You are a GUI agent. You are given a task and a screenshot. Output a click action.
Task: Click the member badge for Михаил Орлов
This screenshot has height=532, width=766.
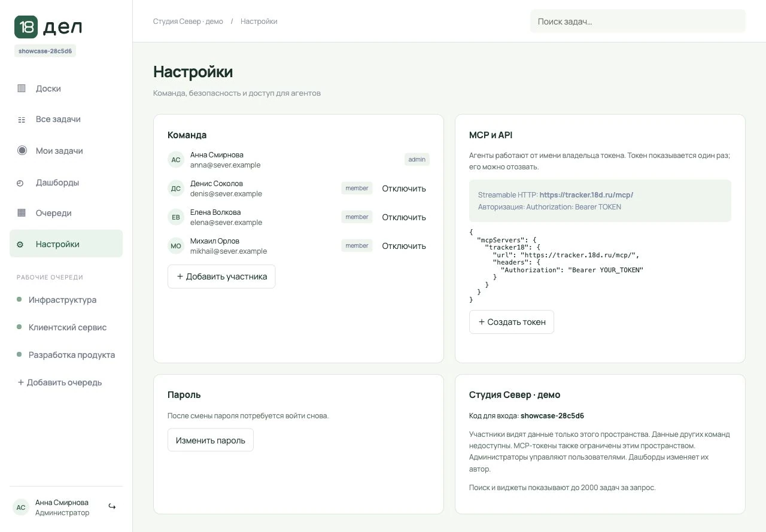(x=357, y=245)
